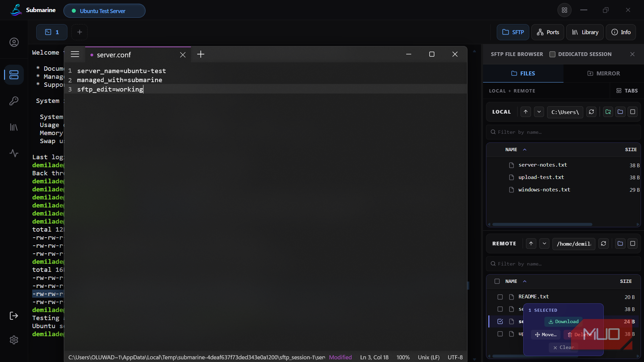644x362 pixels.
Task: Click the square icon in the LOCAL toolbar
Action: pyautogui.click(x=633, y=112)
